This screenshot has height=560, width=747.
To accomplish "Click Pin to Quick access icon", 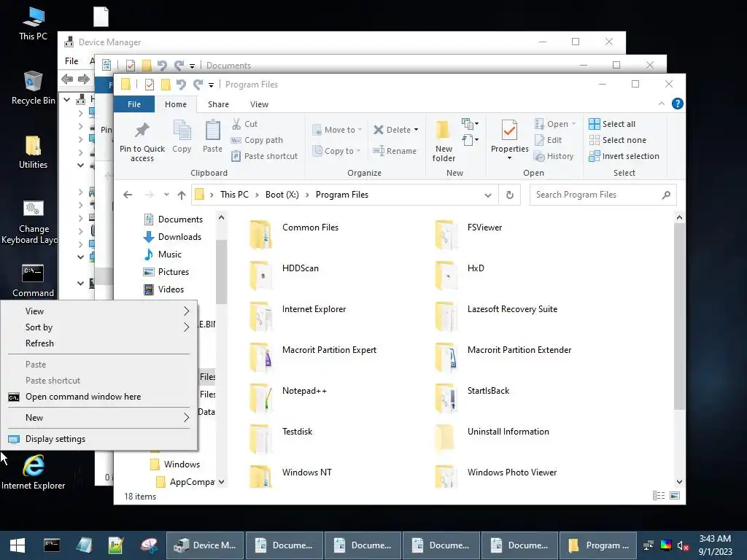I will pos(142,141).
